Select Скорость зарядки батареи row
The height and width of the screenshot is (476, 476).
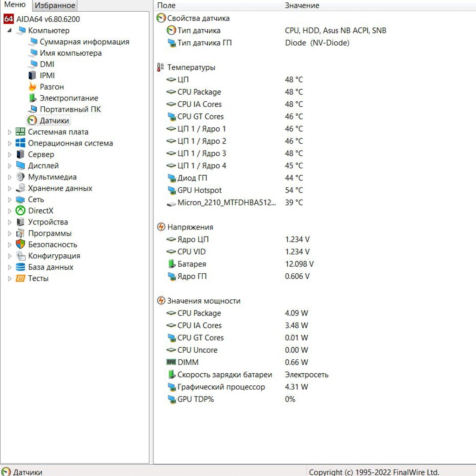315,375
